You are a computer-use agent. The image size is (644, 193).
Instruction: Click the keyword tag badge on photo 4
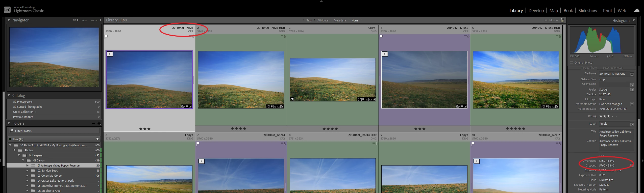click(458, 106)
